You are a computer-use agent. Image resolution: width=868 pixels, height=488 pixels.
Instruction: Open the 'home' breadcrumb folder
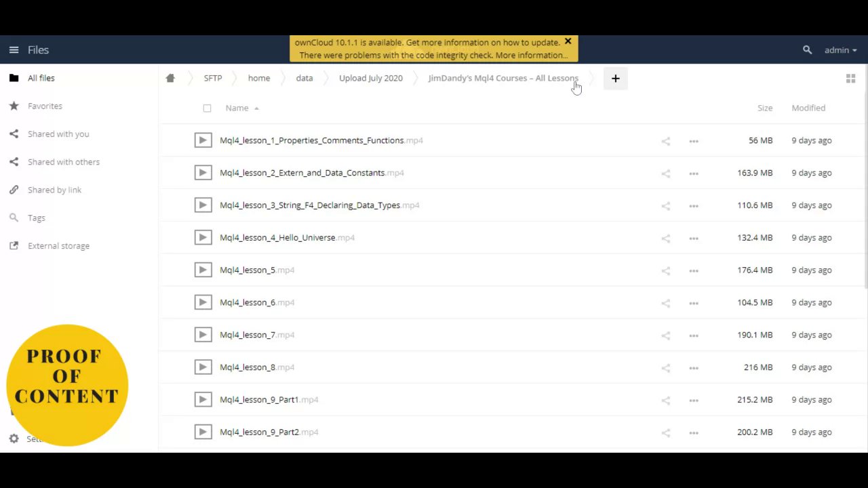[x=259, y=78]
